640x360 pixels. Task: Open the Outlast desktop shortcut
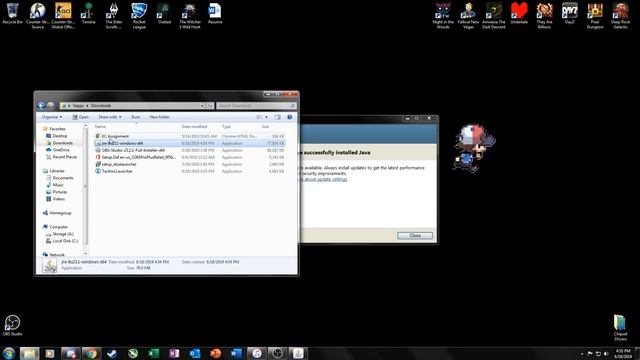click(164, 13)
